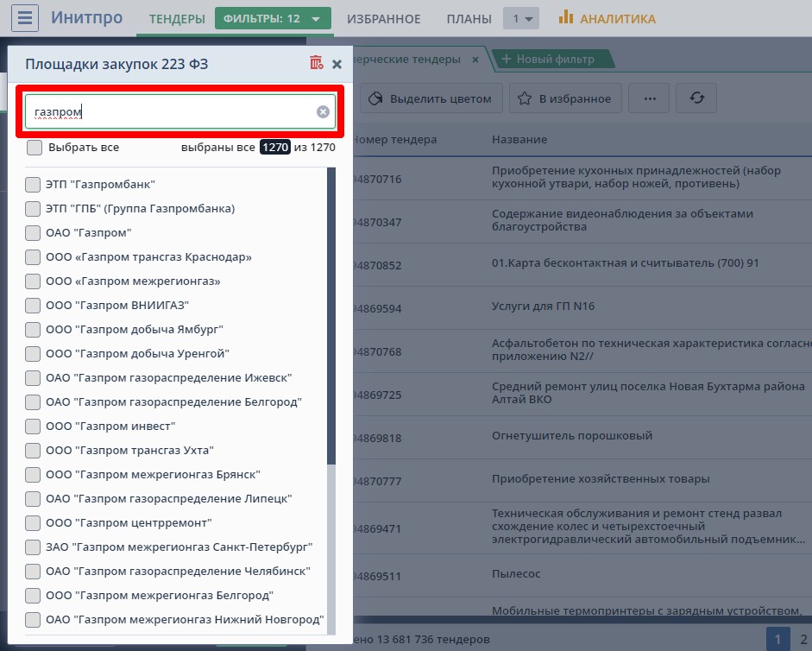
Task: Click the paint bucket highlight icon
Action: tap(375, 98)
